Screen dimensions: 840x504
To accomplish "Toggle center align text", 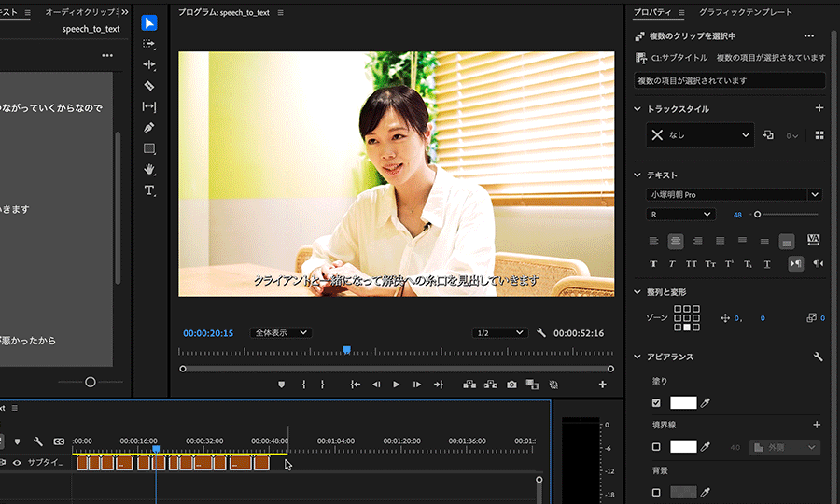I will tap(676, 242).
